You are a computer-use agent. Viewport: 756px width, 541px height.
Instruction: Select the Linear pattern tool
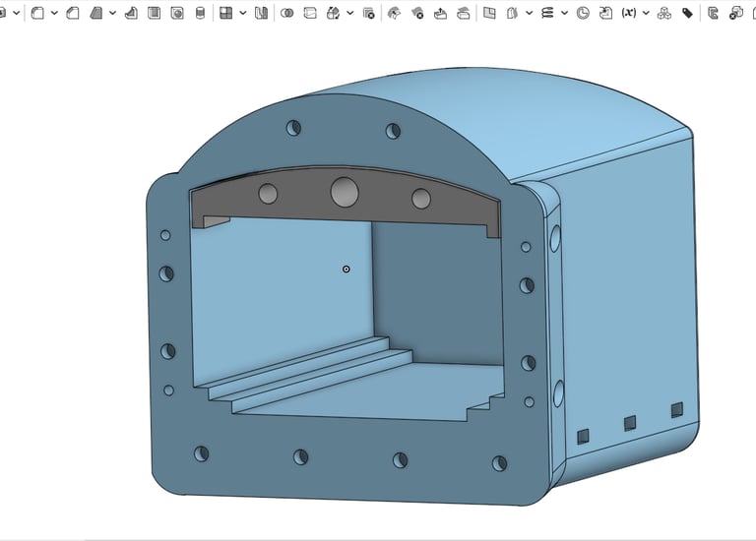click(225, 13)
